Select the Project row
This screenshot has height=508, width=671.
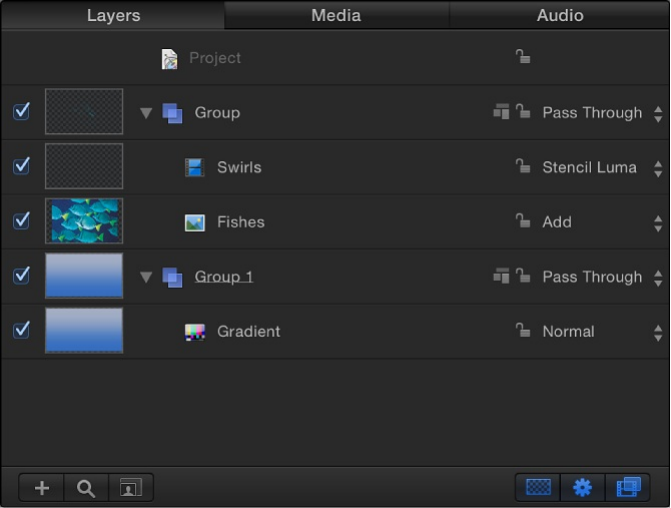pos(215,58)
